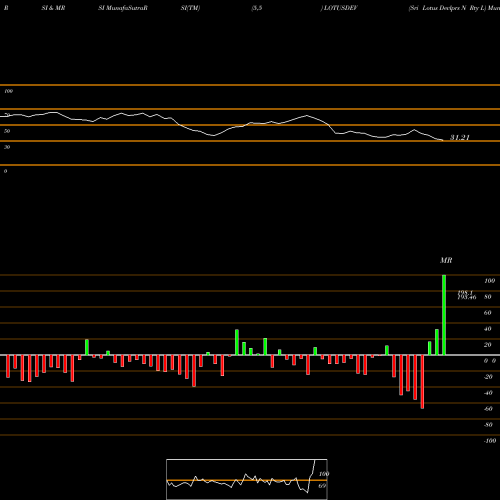
Task: Click the 60 label on the MR axis
Action: pyautogui.click(x=488, y=313)
